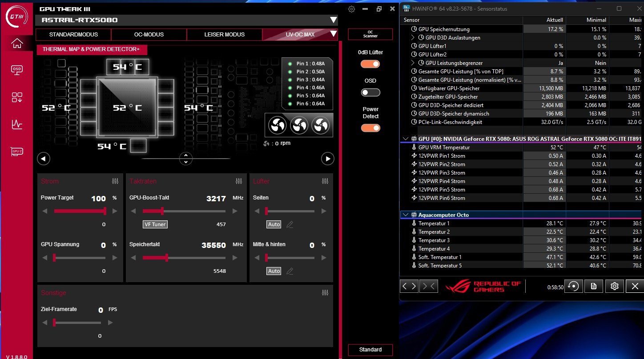644x359 pixels.
Task: Toggle the OSD switch
Action: [370, 92]
